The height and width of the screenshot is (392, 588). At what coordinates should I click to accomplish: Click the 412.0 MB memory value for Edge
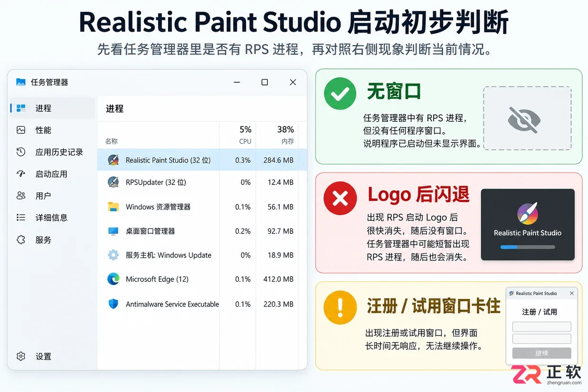(x=278, y=279)
